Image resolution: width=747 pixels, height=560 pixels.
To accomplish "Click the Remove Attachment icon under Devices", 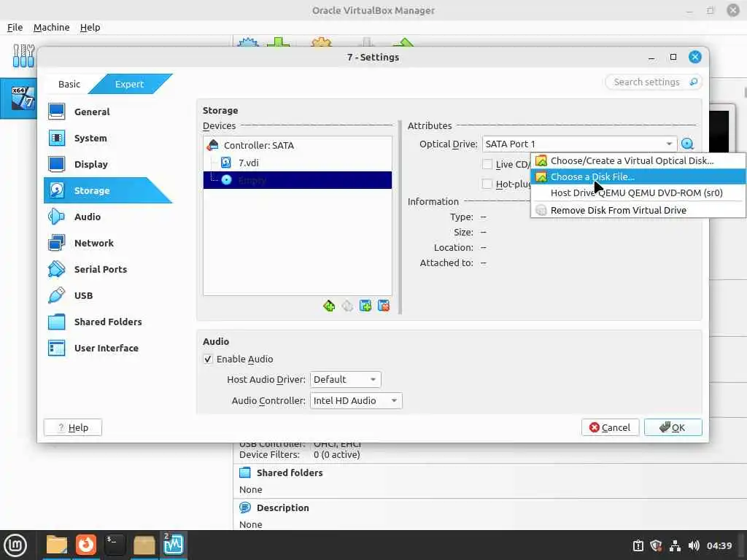I will point(384,306).
